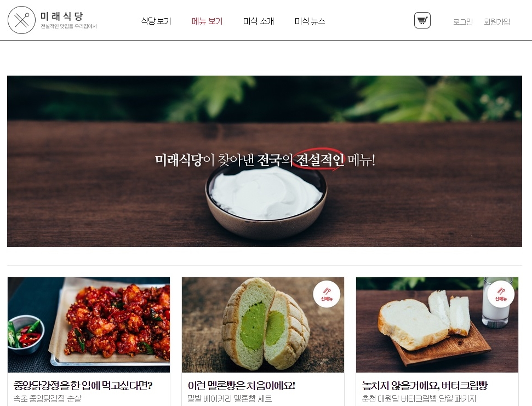This screenshot has width=532, height=406.
Task: Click the 중앙닭강정을 한 입에 먹고싶다면? headline
Action: coord(83,385)
